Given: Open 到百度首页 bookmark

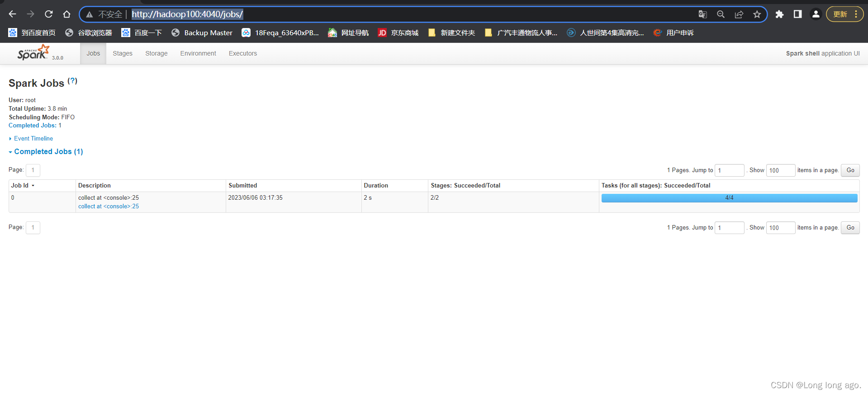Looking at the screenshot, I should [x=32, y=33].
